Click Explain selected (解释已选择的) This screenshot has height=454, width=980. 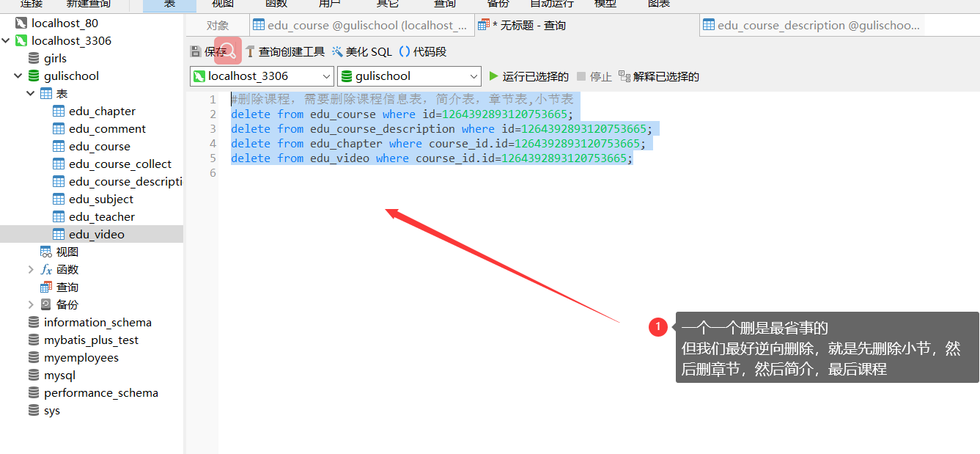[659, 76]
